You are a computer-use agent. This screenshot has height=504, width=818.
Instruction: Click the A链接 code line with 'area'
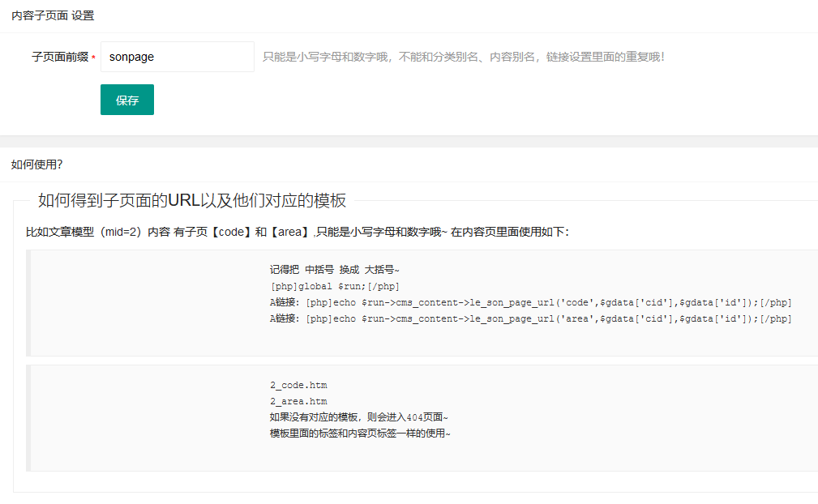(530, 318)
